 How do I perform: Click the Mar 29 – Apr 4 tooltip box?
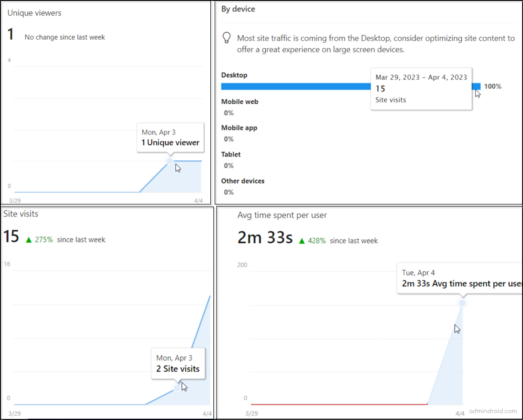click(x=421, y=89)
